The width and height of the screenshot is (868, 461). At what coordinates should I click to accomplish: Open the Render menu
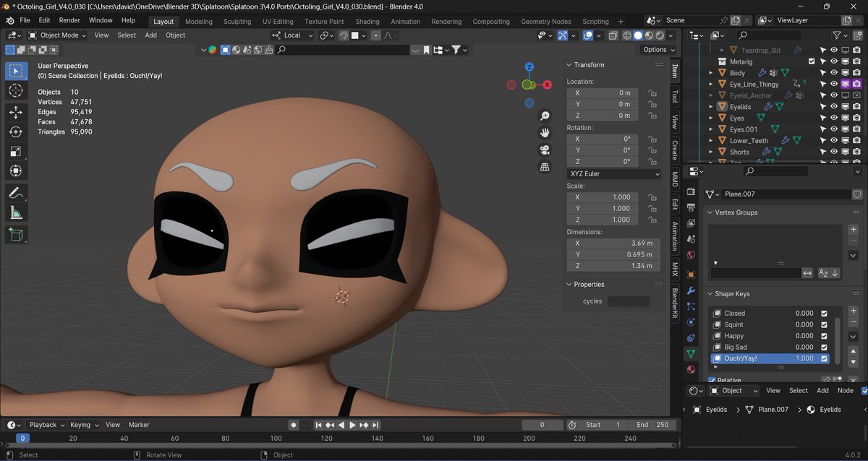[69, 20]
